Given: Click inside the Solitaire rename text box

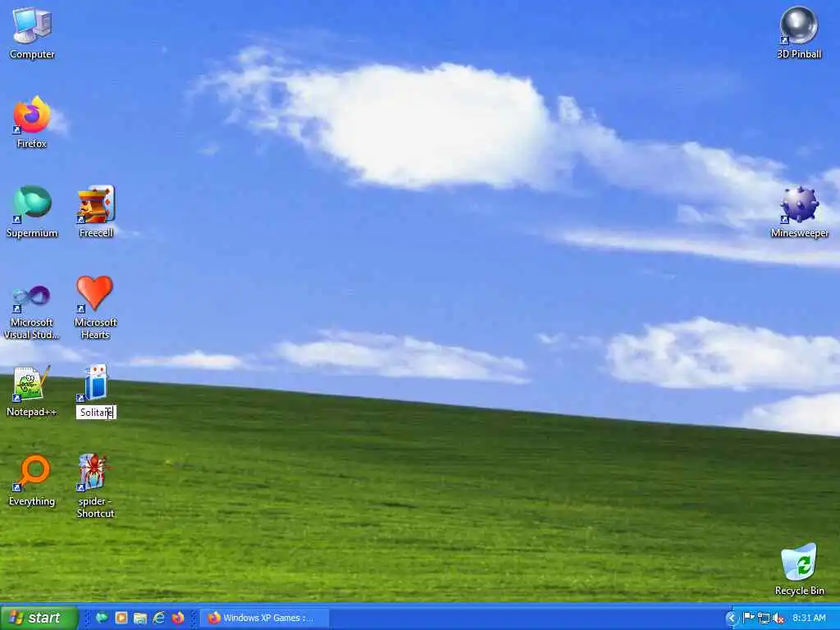Looking at the screenshot, I should [x=96, y=412].
